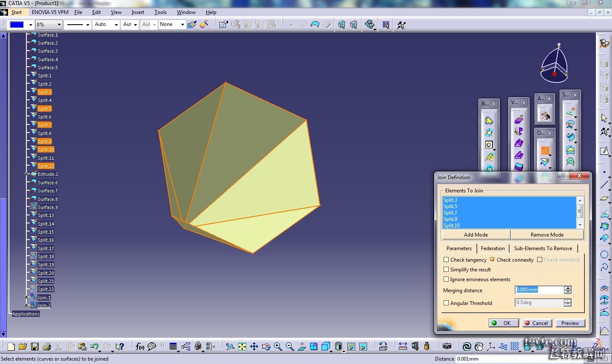Switch to the Sub-Elements To Remove tab
612x364 pixels.
(x=543, y=248)
